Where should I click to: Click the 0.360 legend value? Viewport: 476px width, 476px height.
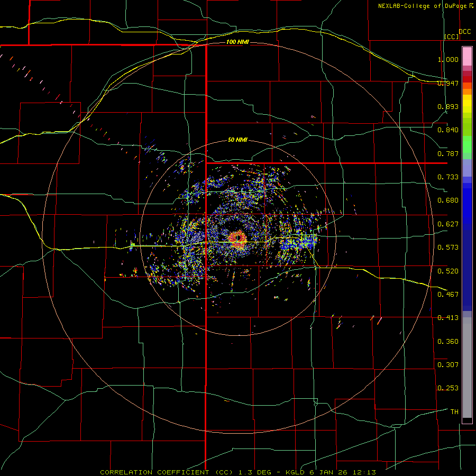click(448, 342)
